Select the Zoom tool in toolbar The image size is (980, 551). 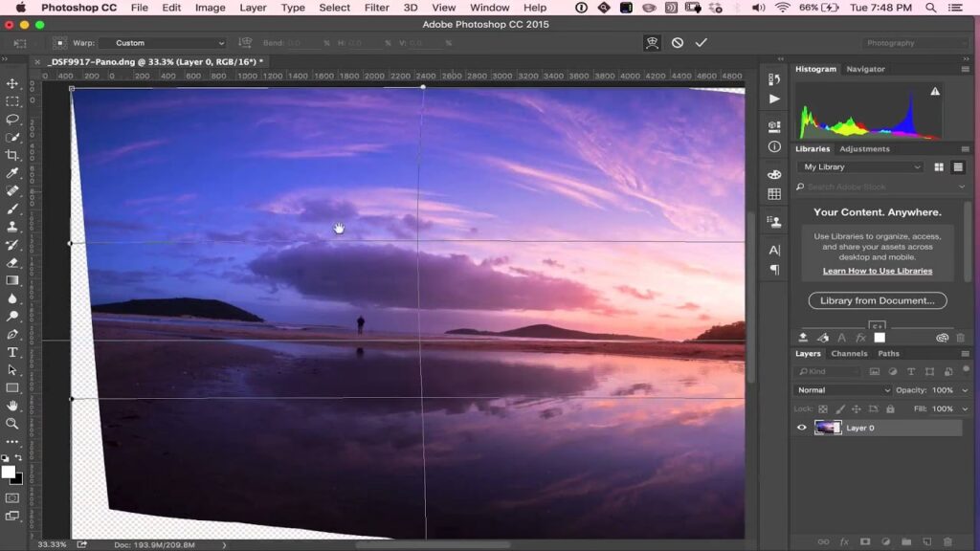[x=12, y=424]
